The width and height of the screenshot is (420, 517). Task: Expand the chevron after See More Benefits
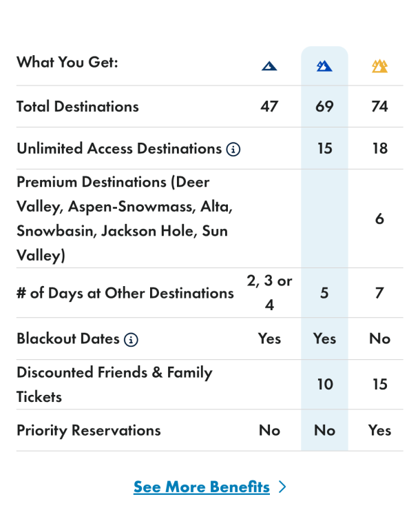pos(282,487)
